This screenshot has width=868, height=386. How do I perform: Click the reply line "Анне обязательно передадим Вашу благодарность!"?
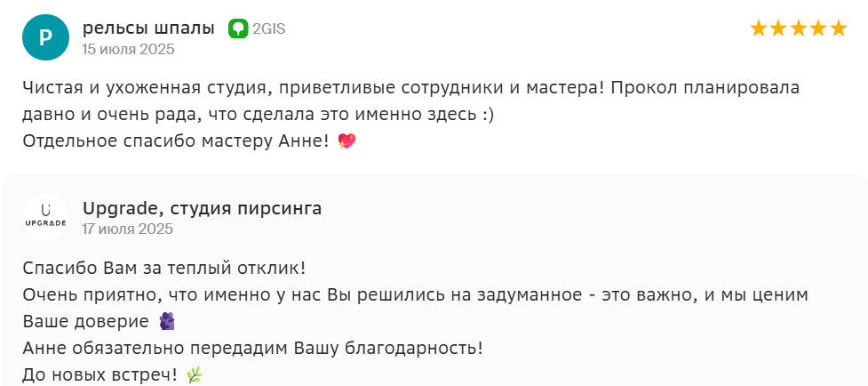(x=252, y=348)
